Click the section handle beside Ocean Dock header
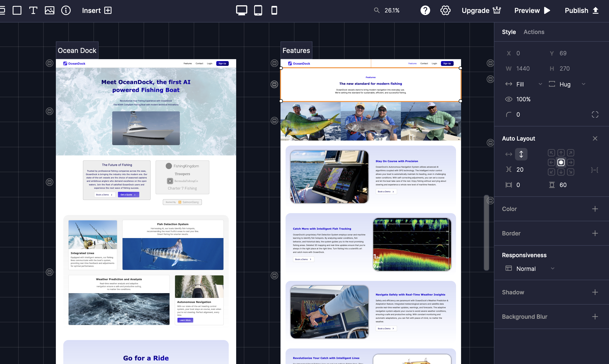609x364 pixels. (x=50, y=63)
